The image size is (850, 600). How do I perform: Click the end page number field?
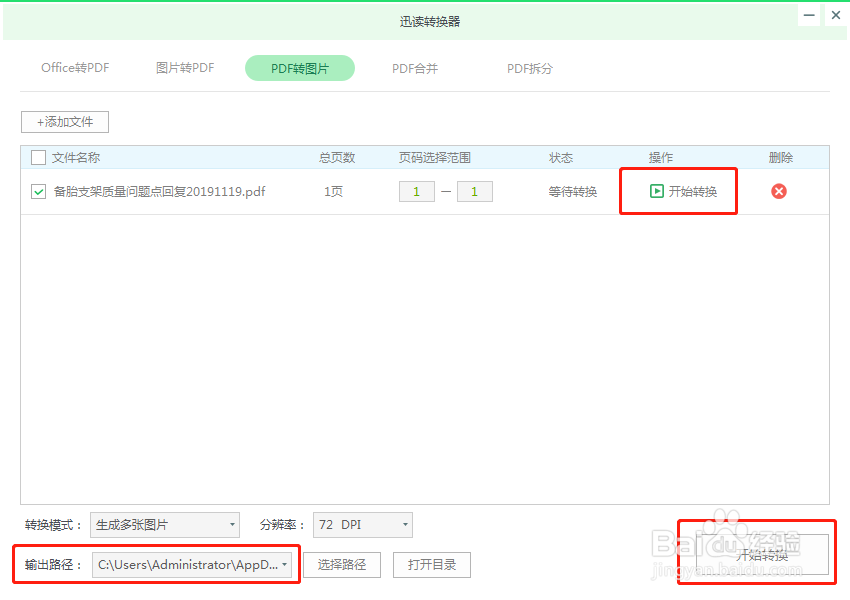click(474, 191)
